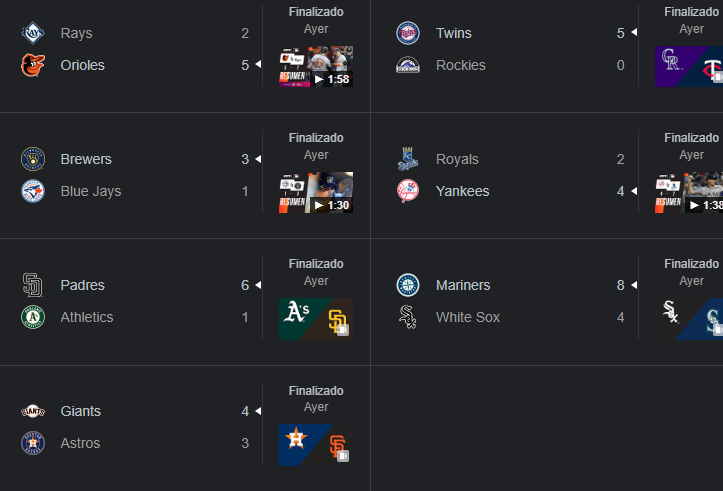This screenshot has width=723, height=491.
Task: Click the Rockies team name link
Action: point(461,65)
